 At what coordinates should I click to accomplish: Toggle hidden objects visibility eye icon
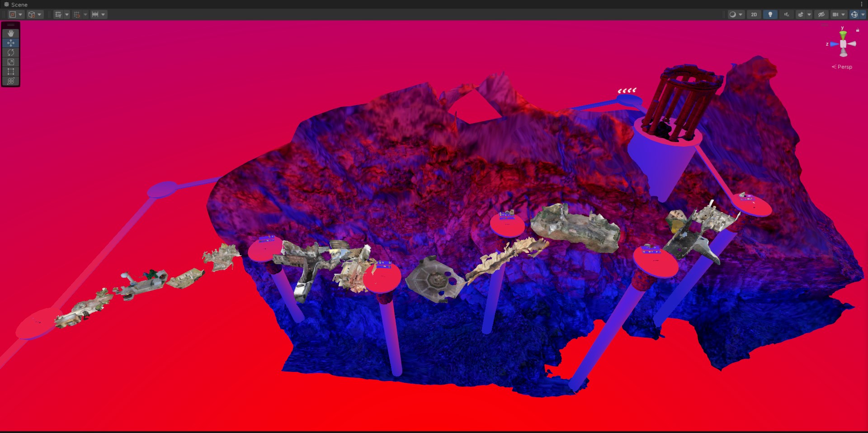[x=821, y=14]
